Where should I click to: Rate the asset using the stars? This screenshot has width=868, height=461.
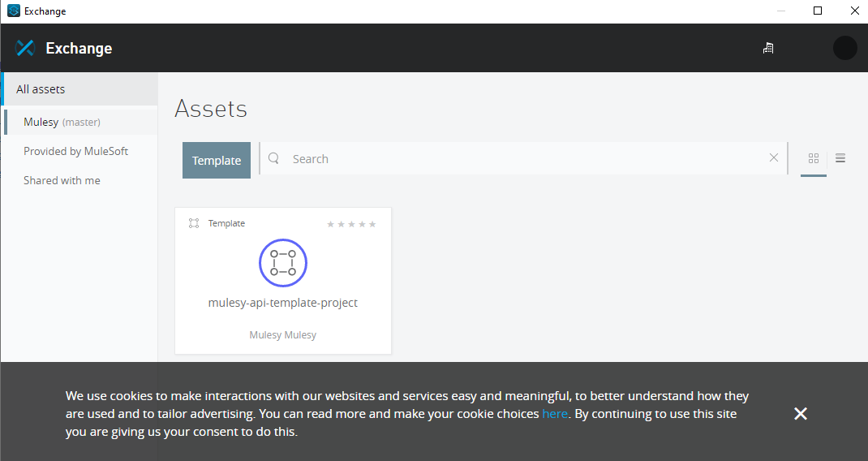pyautogui.click(x=351, y=224)
